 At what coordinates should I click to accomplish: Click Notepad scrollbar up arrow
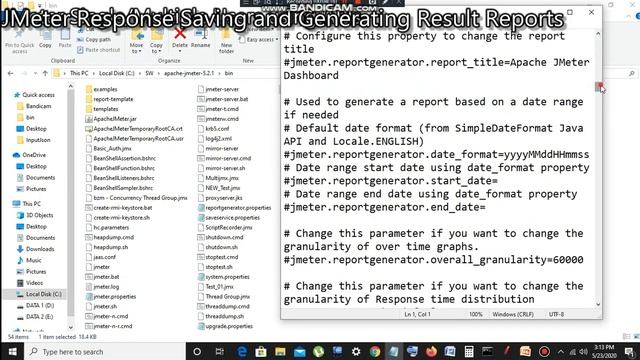[598, 34]
